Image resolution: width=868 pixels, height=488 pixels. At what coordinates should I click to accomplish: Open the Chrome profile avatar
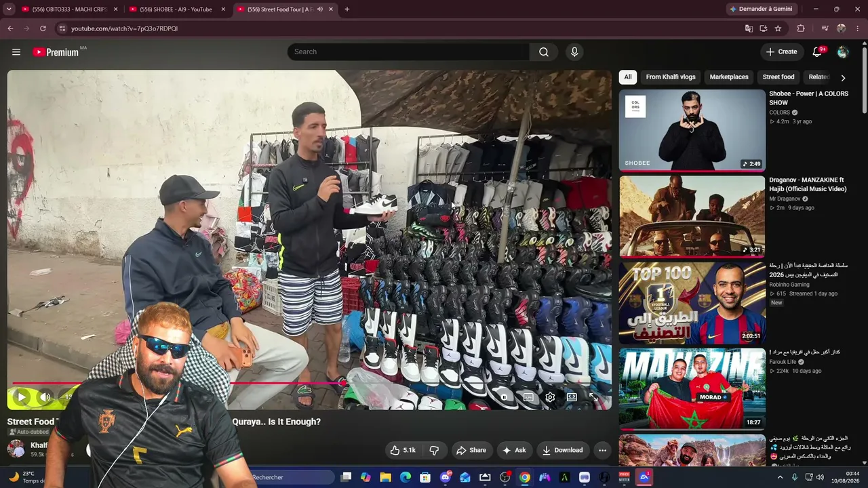tap(842, 28)
